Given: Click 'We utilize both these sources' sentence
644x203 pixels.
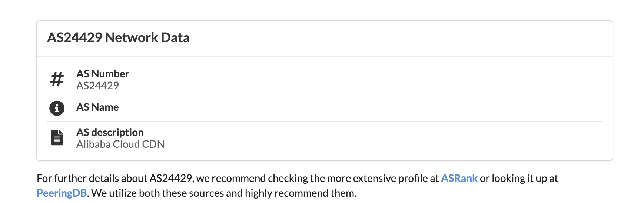Looking at the screenshot, I should (157, 193).
